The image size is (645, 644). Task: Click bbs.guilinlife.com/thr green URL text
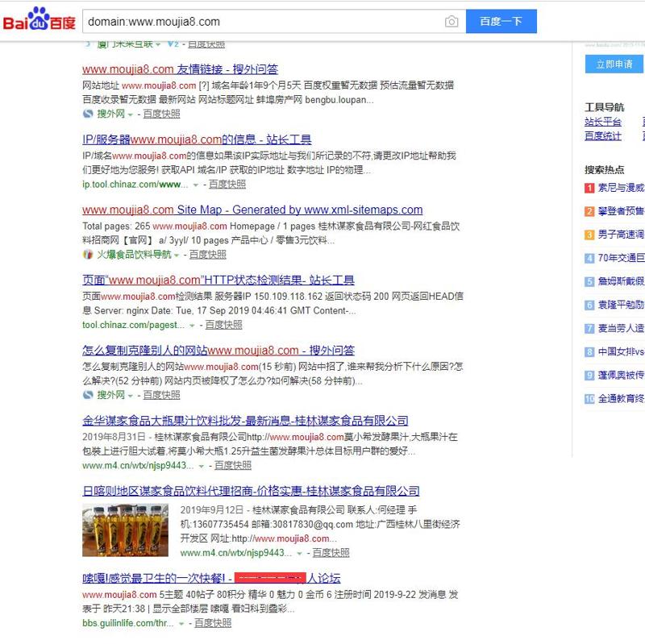pos(128,623)
